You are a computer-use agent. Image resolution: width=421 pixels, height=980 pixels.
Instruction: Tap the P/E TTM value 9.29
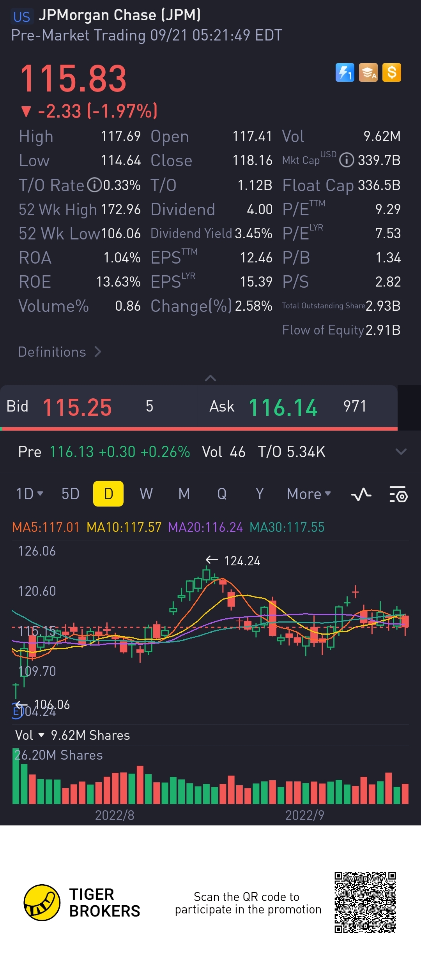388,209
